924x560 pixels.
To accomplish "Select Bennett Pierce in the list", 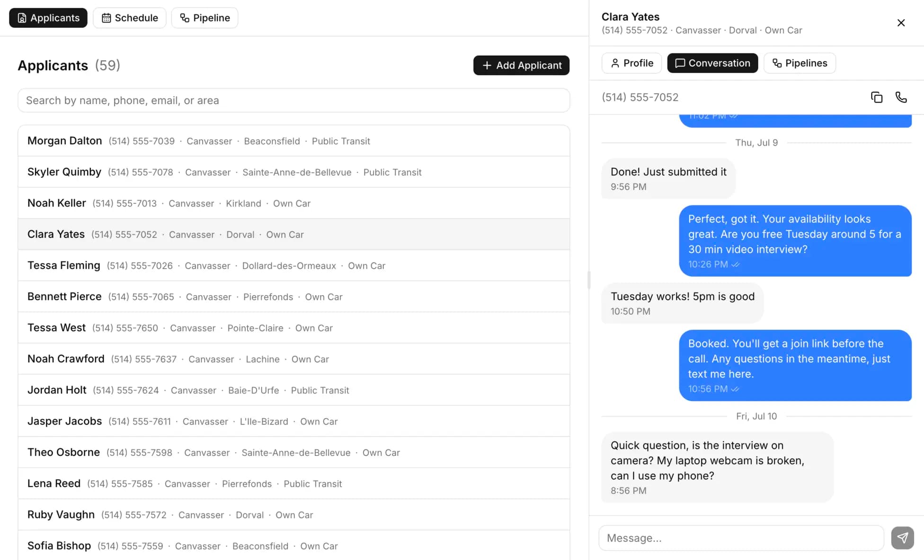I will pyautogui.click(x=293, y=297).
